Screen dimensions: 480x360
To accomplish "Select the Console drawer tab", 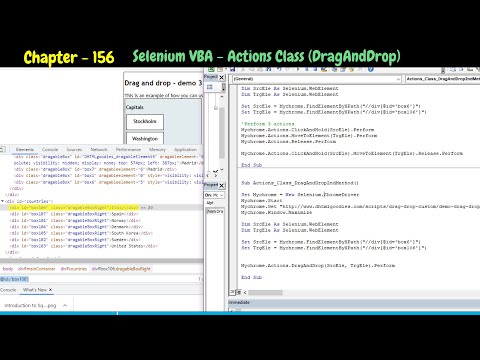I will point(8,290).
